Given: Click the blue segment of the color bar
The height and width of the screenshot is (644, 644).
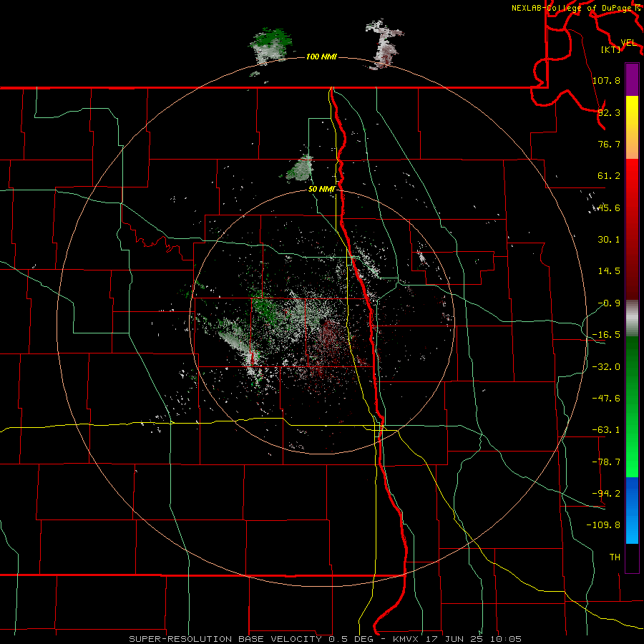Looking at the screenshot, I should point(632,510).
